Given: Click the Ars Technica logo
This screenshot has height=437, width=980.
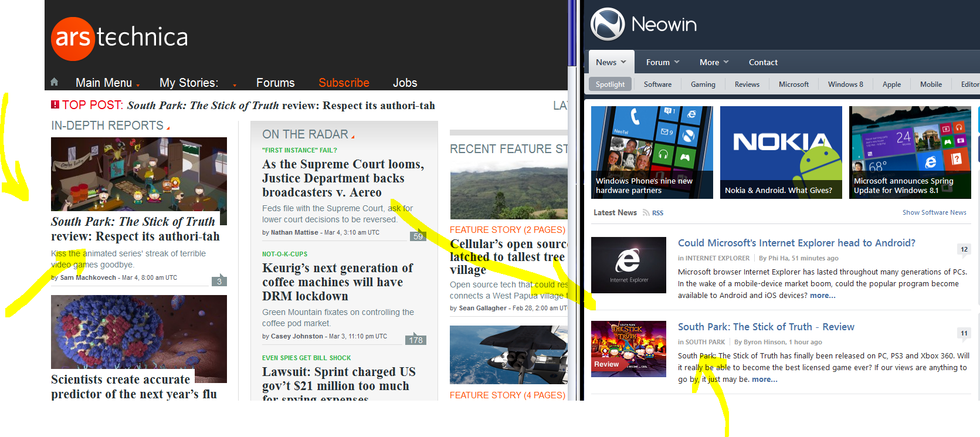Looking at the screenshot, I should (120, 38).
